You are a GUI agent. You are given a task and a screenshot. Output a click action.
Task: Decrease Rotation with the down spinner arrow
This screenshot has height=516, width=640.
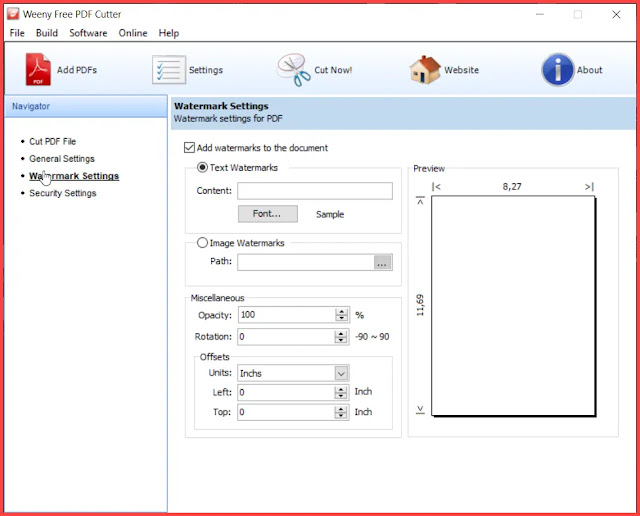(341, 340)
